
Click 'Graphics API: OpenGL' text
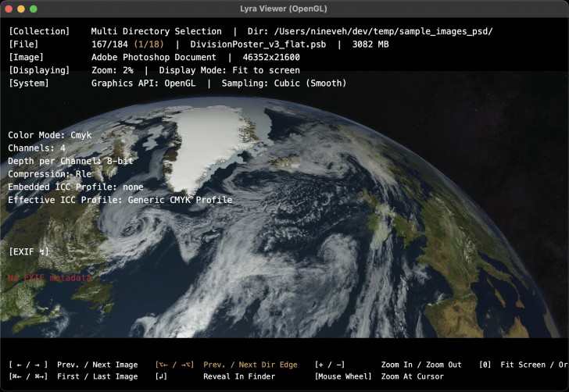[143, 84]
